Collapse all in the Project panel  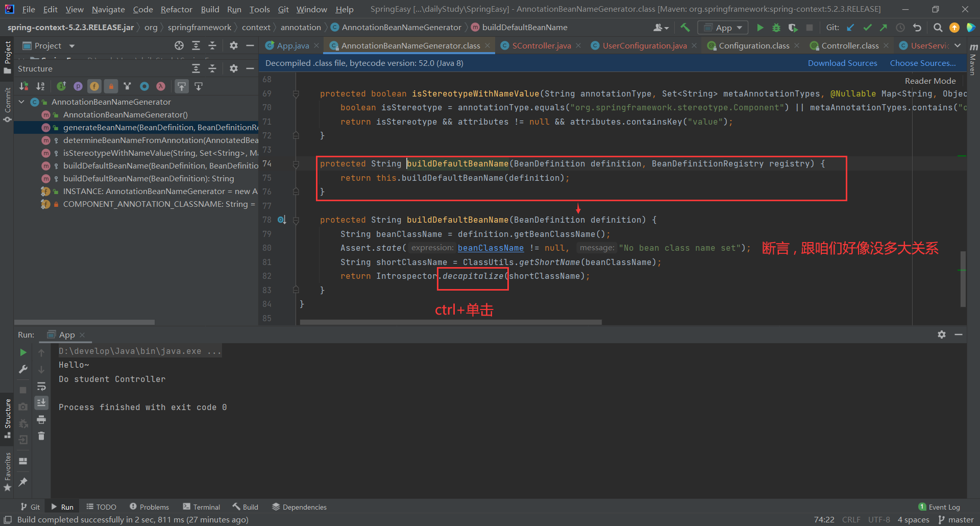point(212,45)
